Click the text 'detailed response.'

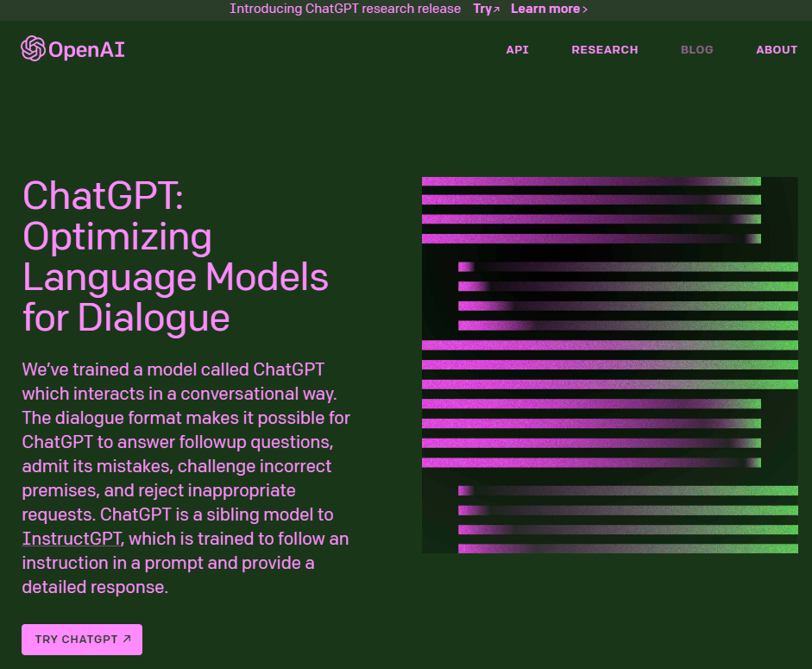95,587
